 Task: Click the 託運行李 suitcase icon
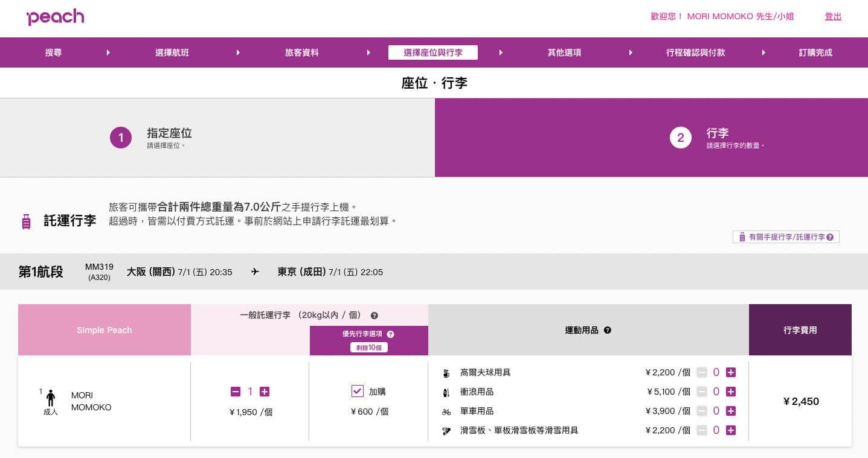coord(26,221)
